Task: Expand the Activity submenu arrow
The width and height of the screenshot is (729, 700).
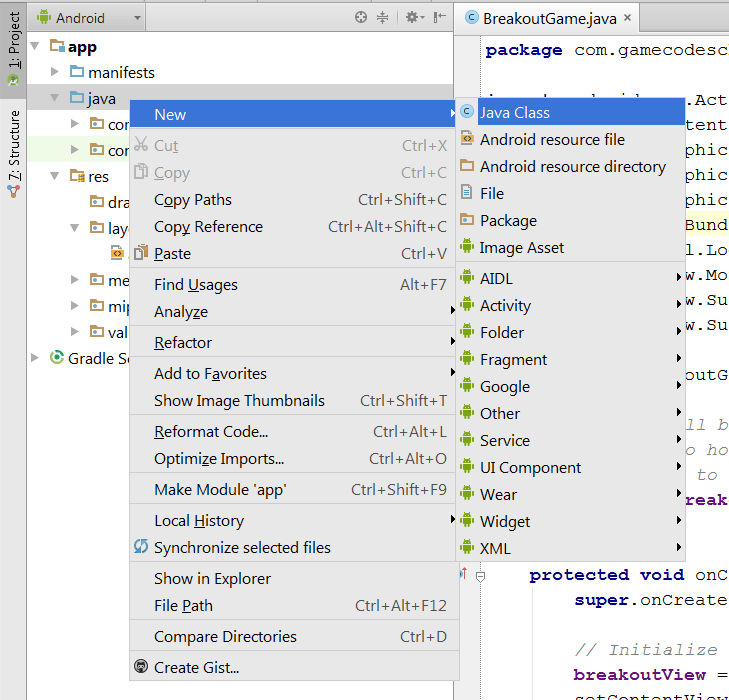Action: click(679, 304)
